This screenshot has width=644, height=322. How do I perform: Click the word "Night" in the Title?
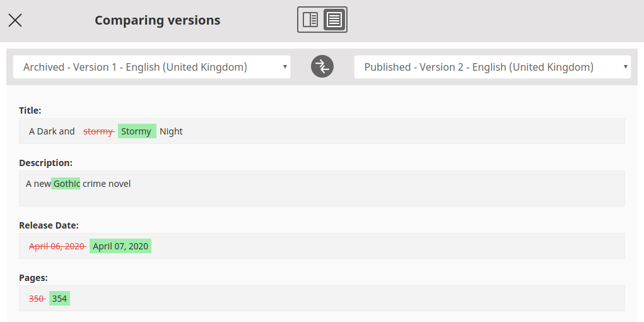click(171, 131)
